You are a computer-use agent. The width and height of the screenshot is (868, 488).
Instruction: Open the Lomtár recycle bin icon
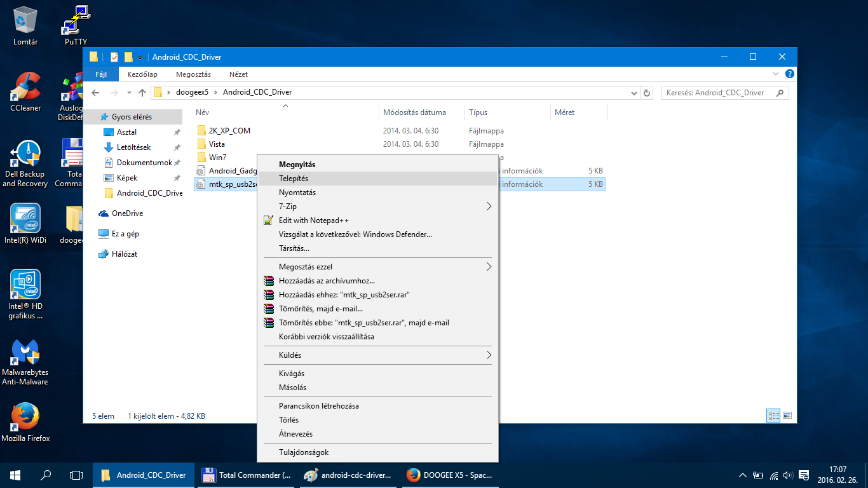pos(25,22)
